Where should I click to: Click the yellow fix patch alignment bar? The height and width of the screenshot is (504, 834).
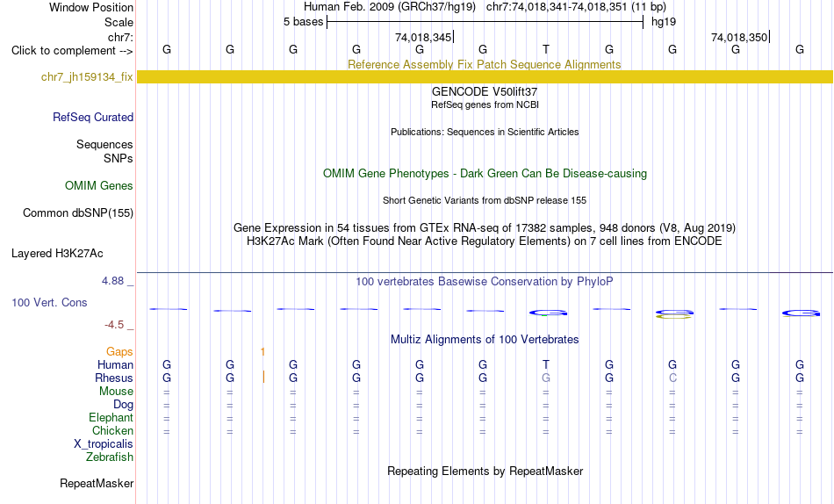coord(485,76)
